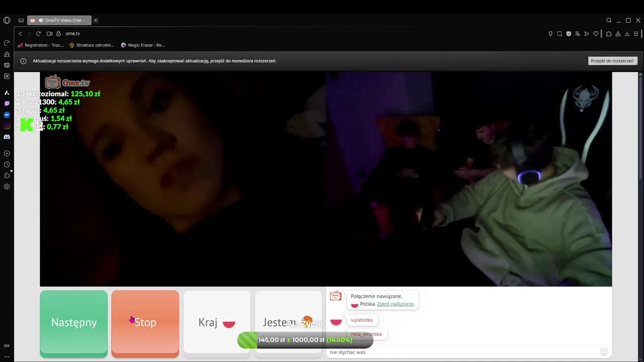Open the emoji picker in chat
The height and width of the screenshot is (362, 644).
[604, 352]
